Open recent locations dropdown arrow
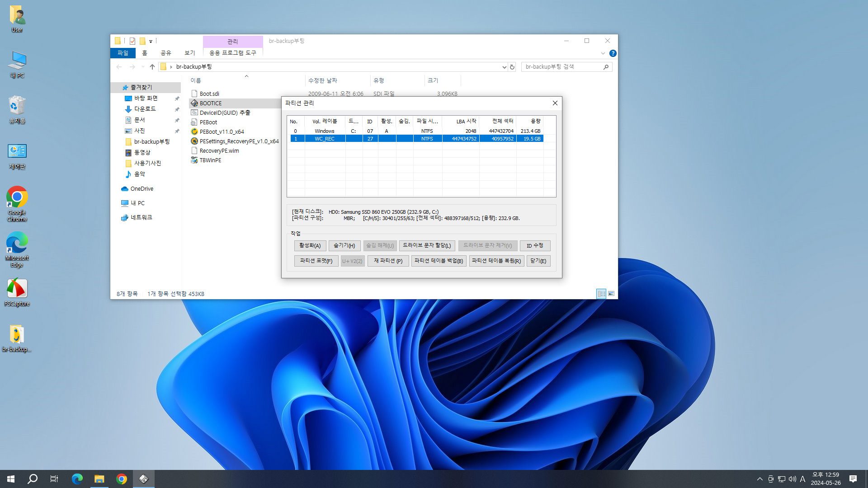Screen dimensions: 868x488 click(143, 67)
